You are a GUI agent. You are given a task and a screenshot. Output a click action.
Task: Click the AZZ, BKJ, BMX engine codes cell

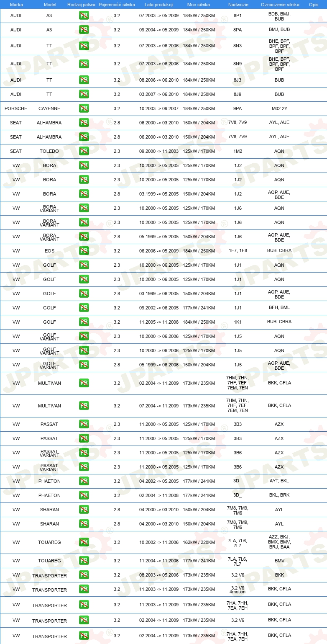click(279, 542)
